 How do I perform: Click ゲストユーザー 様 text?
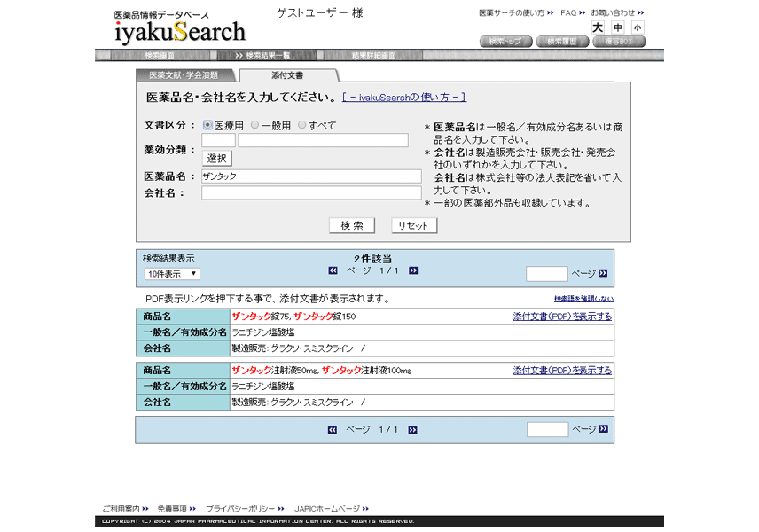click(x=320, y=13)
